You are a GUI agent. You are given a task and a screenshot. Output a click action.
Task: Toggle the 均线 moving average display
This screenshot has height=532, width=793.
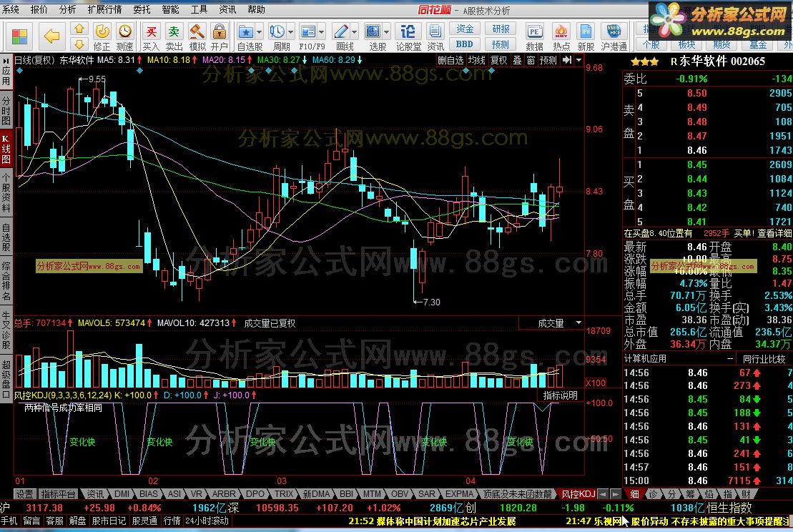click(476, 60)
